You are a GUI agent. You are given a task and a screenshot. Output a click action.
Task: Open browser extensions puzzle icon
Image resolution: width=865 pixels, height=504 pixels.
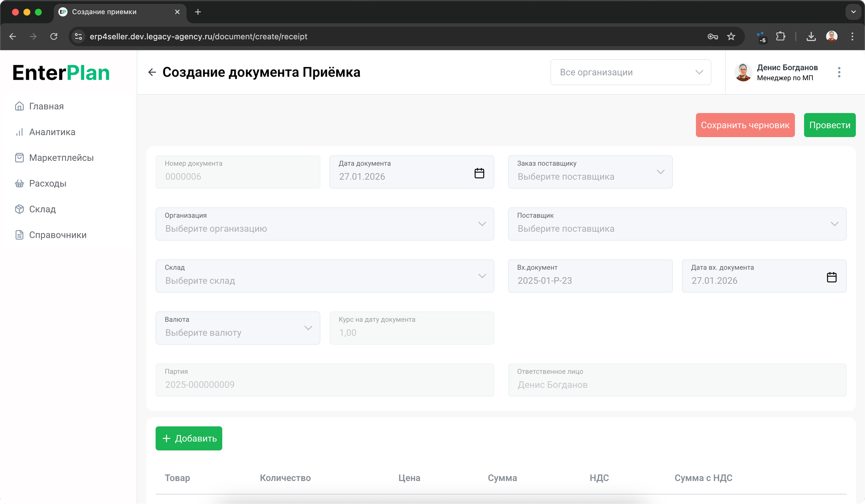click(781, 36)
